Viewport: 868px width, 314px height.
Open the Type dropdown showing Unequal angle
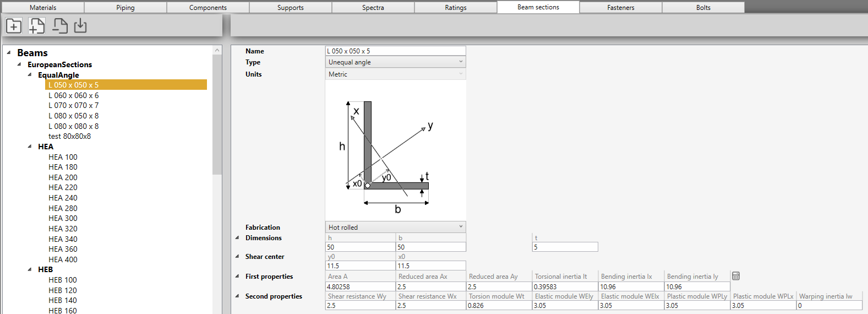[396, 62]
